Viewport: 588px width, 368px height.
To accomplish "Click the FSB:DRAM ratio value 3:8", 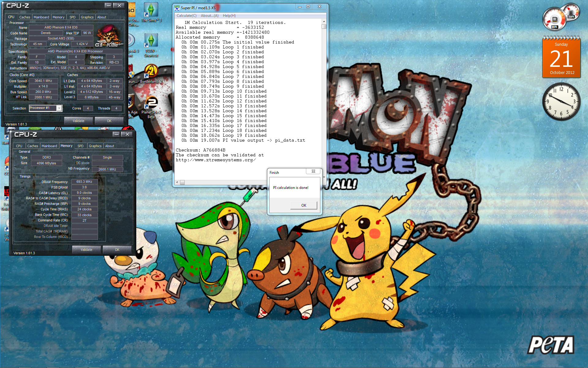I will [x=85, y=187].
